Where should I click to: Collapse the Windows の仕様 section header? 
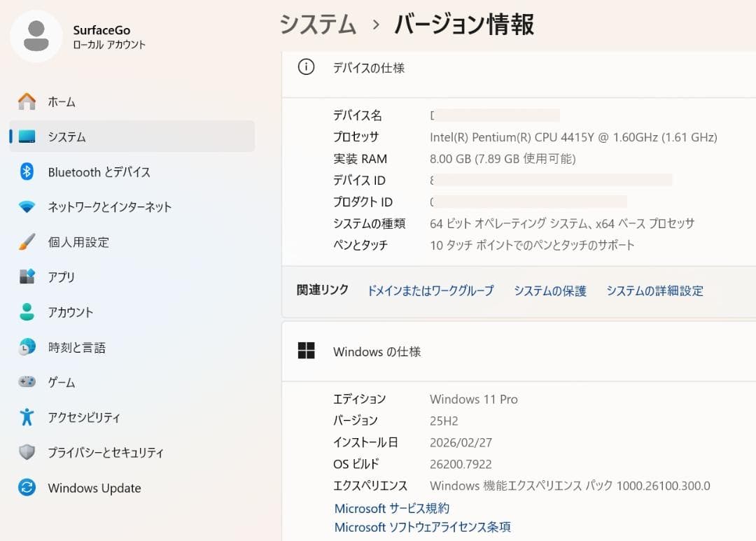(519, 351)
